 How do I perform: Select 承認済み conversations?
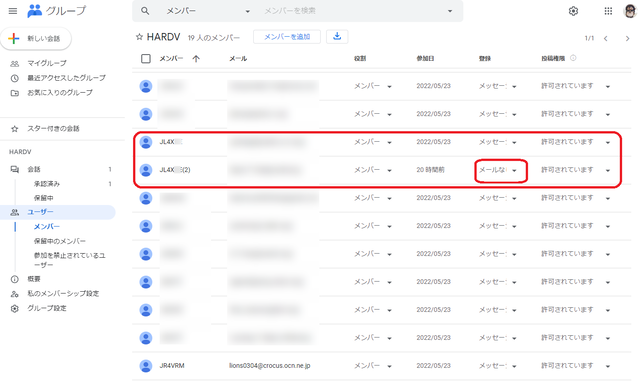pyautogui.click(x=47, y=184)
